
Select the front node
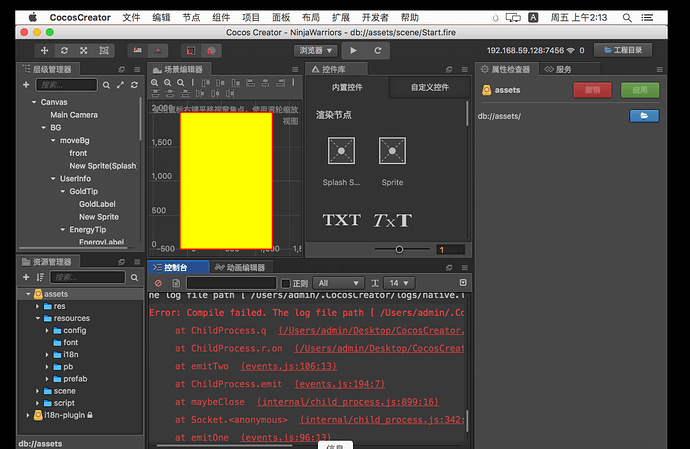(x=78, y=153)
